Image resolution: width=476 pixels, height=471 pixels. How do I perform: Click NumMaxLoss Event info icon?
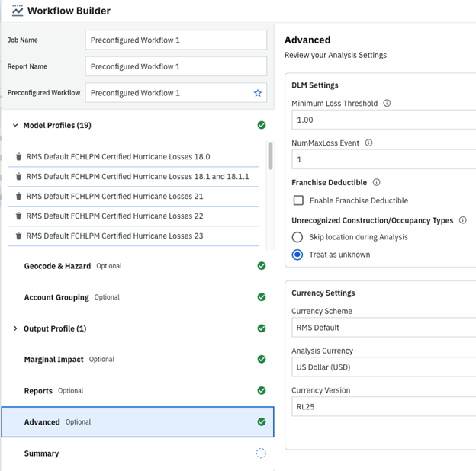click(x=368, y=143)
